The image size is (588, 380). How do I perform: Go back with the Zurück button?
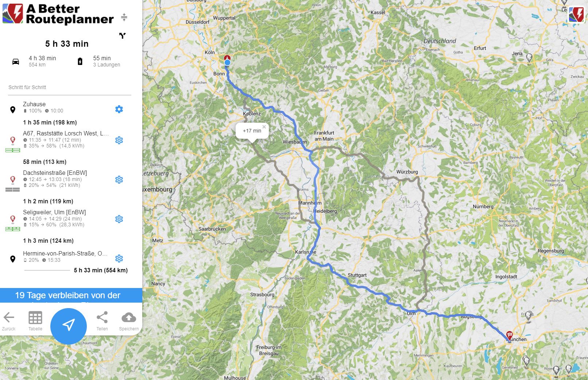tap(9, 321)
